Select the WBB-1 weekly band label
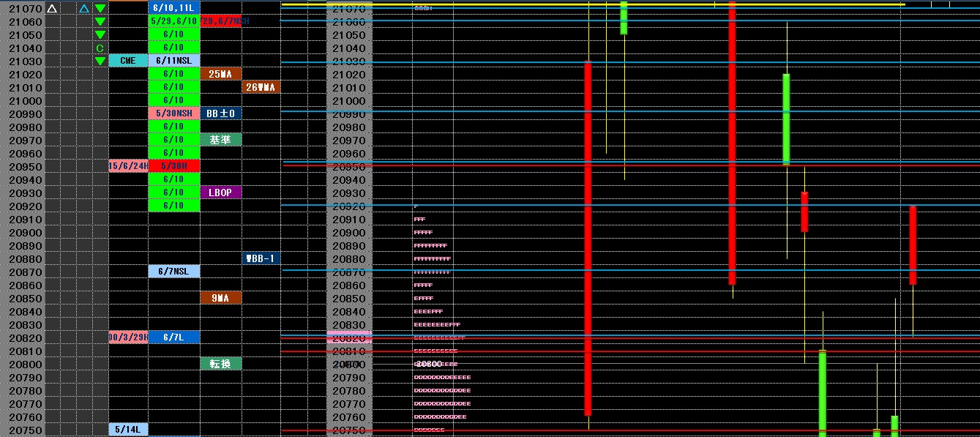 point(261,258)
